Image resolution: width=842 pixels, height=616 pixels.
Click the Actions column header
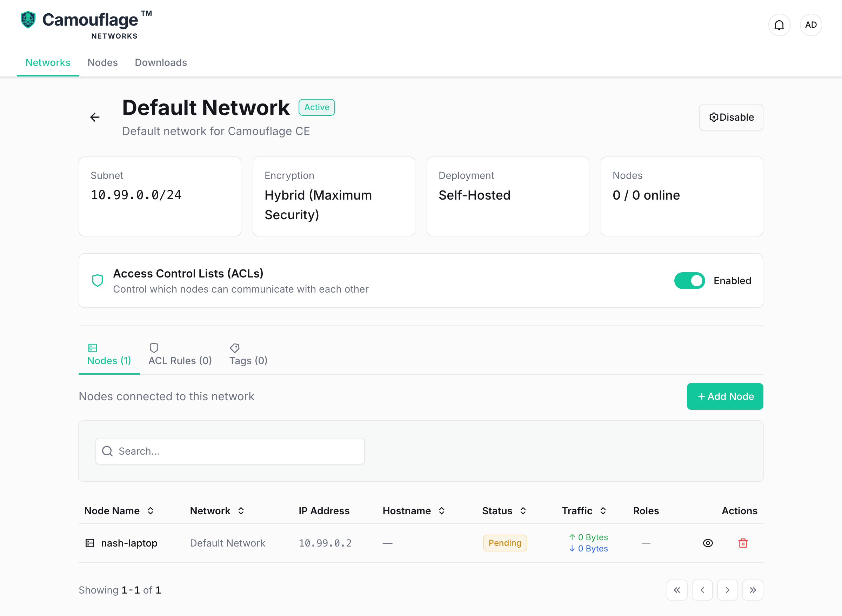[740, 511]
